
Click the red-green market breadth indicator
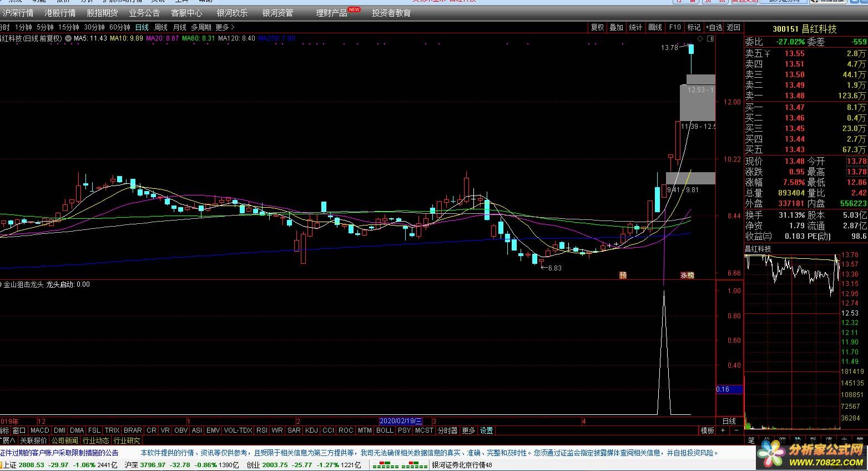coord(400,465)
